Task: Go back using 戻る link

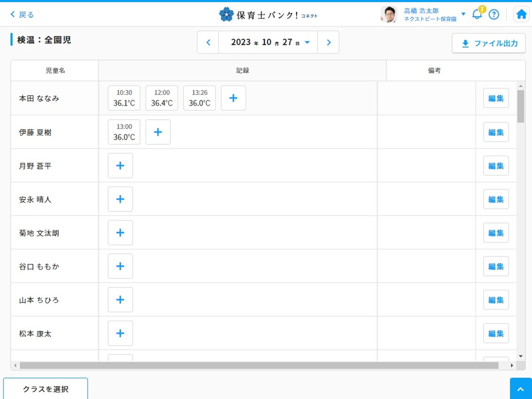Action: coord(22,15)
